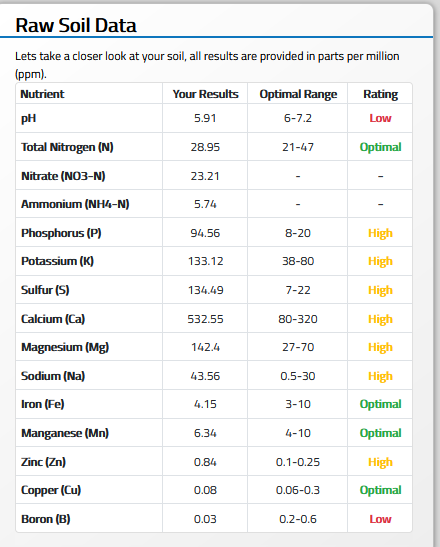Screen dimensions: 440x547
Task: Select Manganese (Mn) result 6.34
Action: pyautogui.click(x=205, y=433)
